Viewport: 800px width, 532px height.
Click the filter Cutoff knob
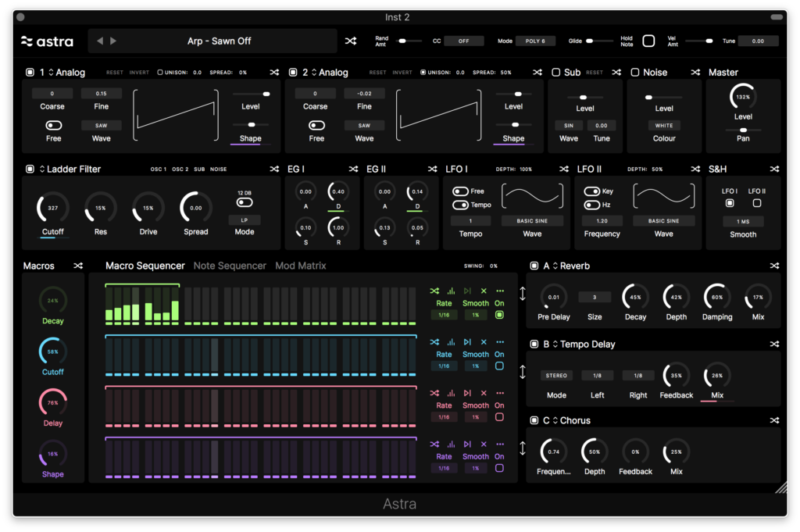(52, 208)
